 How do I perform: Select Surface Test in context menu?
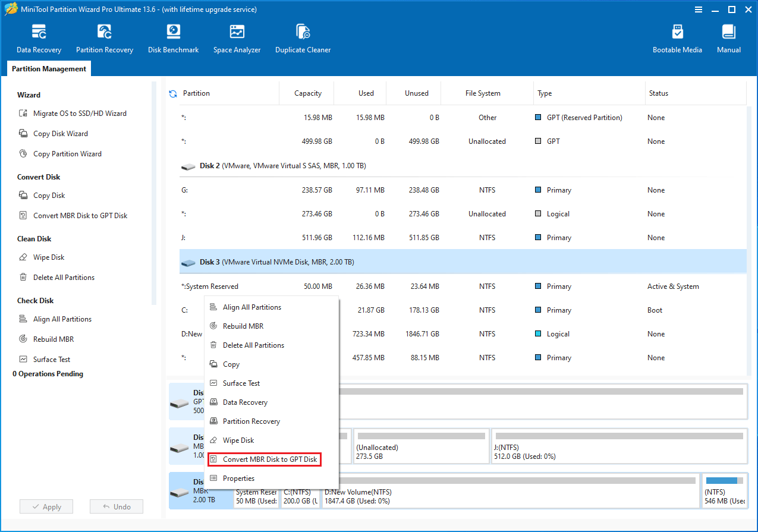click(272, 383)
